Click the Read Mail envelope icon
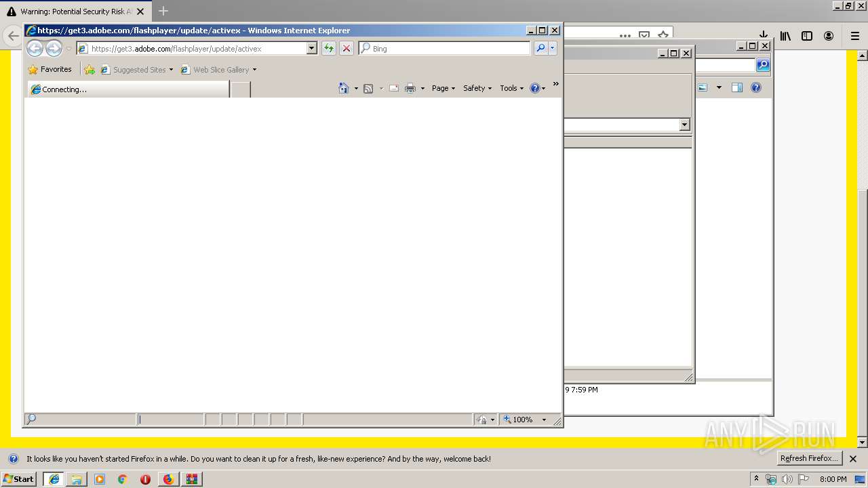 point(394,88)
